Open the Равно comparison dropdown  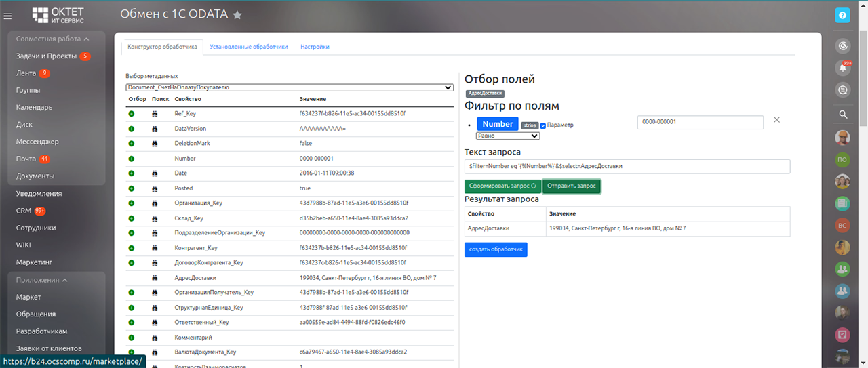tap(508, 136)
